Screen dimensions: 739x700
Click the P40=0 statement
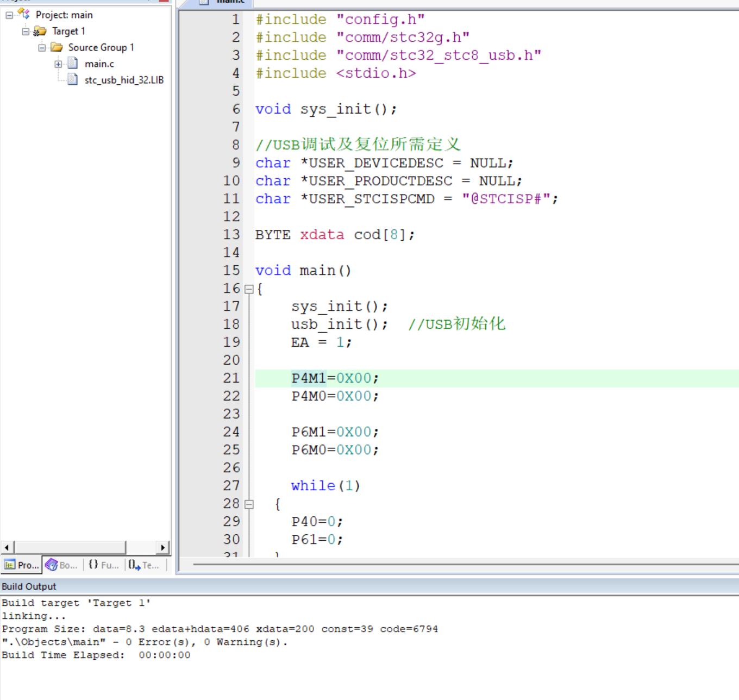point(317,522)
